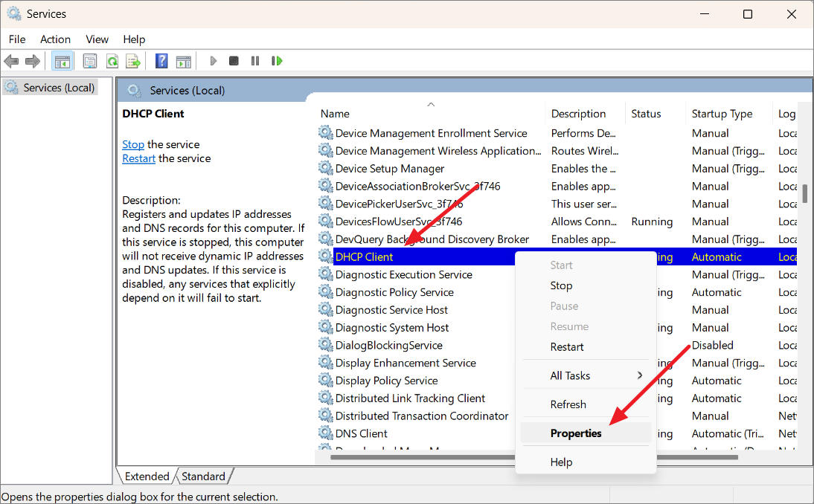Switch to the Standard tab
This screenshot has width=814, height=504.
pyautogui.click(x=205, y=476)
